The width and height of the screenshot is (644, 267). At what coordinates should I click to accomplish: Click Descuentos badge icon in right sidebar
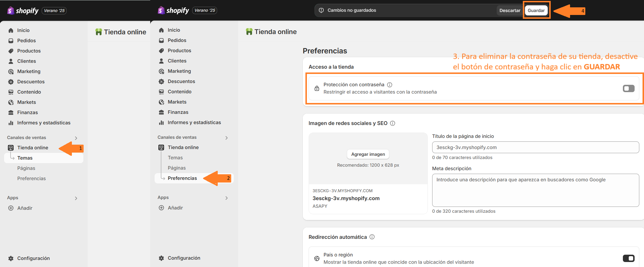point(161,81)
